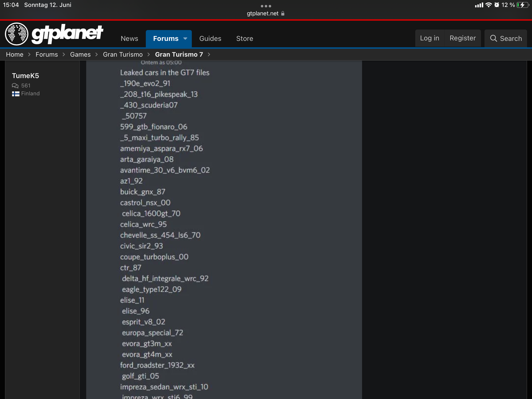The height and width of the screenshot is (399, 532).
Task: Open the Guides menu item
Action: [x=210, y=39]
